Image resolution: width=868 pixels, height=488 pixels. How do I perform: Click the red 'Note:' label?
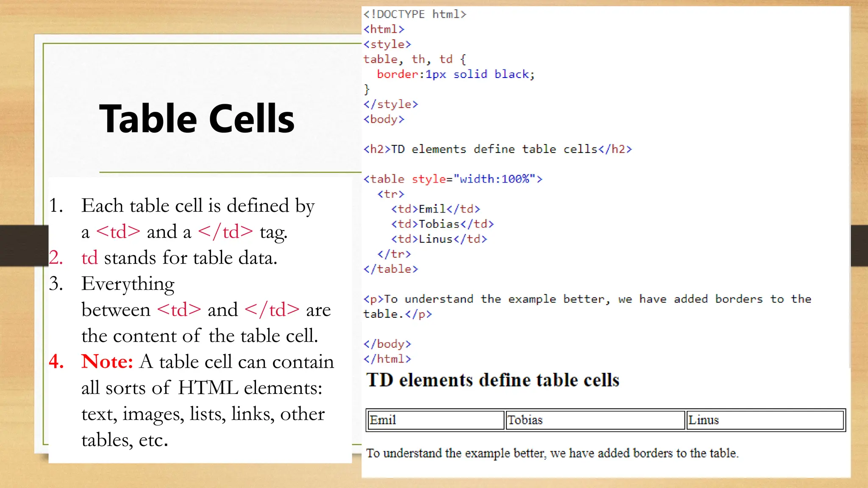tap(107, 361)
